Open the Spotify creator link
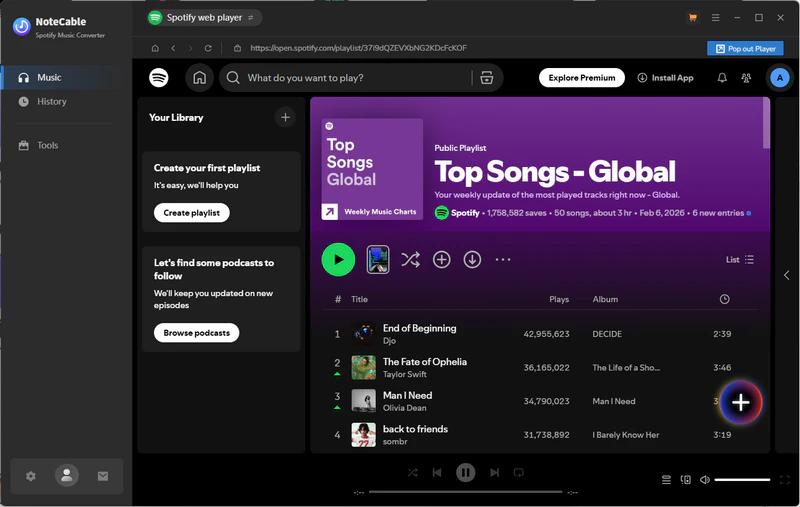 coord(465,213)
